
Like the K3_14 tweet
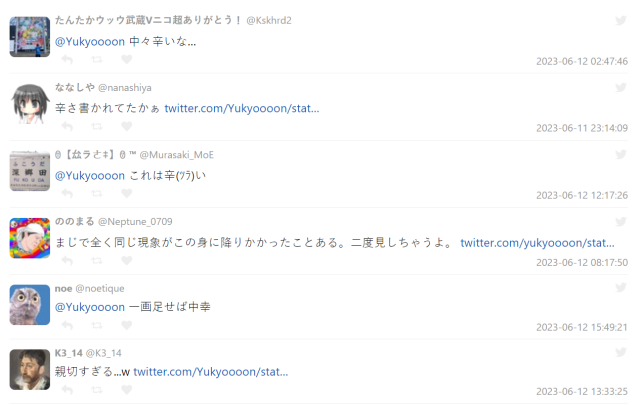click(x=127, y=390)
